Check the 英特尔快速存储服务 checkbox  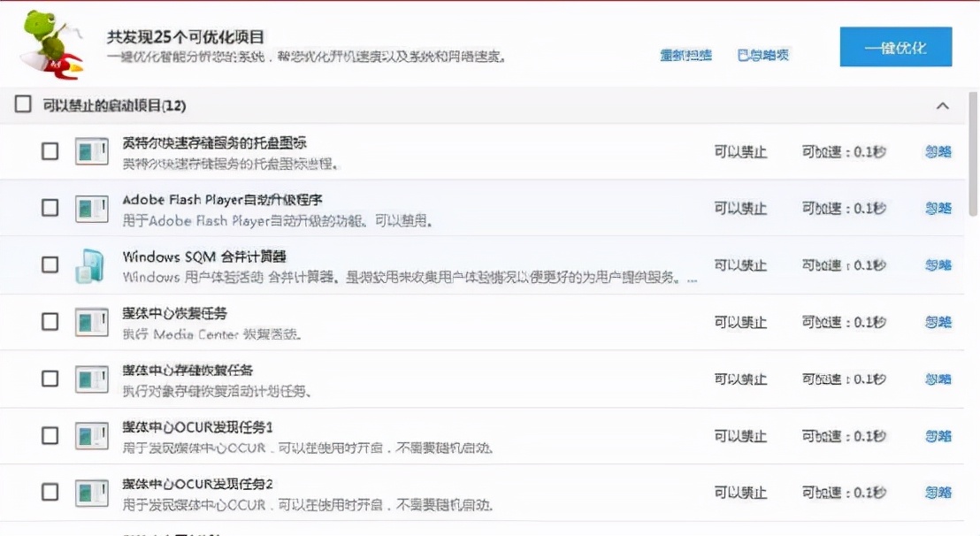click(x=50, y=150)
